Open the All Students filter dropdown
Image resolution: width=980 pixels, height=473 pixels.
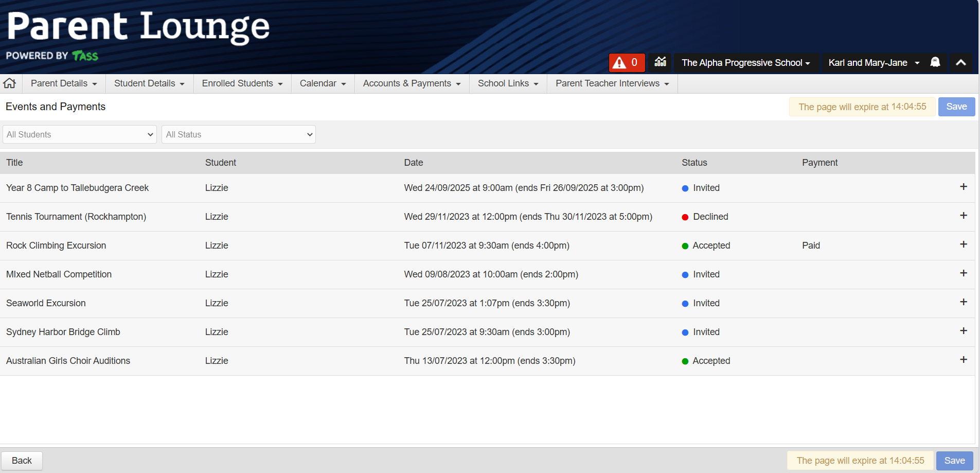coord(80,134)
